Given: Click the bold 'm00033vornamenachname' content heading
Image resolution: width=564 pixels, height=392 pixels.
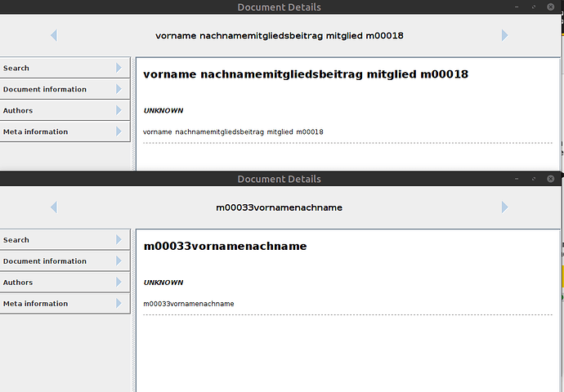Looking at the screenshot, I should point(225,246).
